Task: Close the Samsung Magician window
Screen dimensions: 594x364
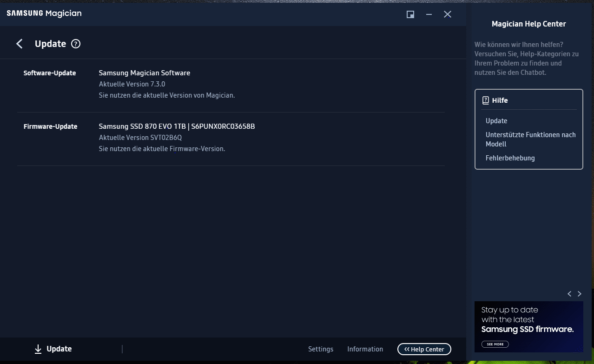Action: pos(448,14)
